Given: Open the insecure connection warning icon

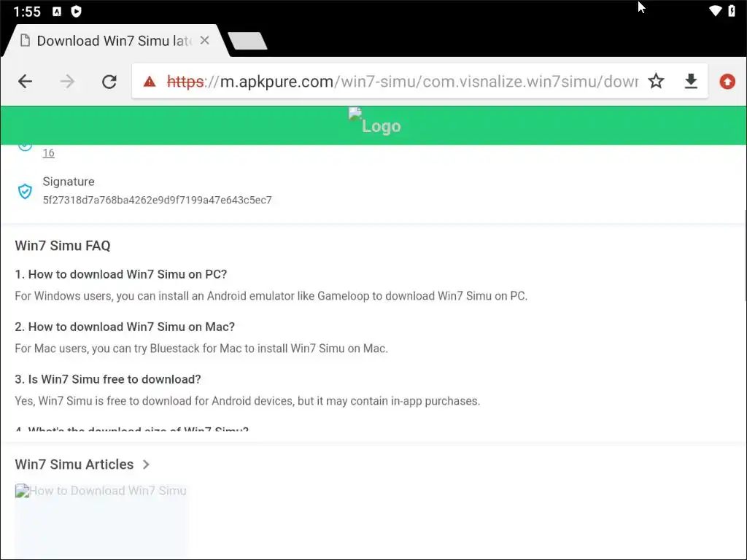Looking at the screenshot, I should (x=150, y=82).
